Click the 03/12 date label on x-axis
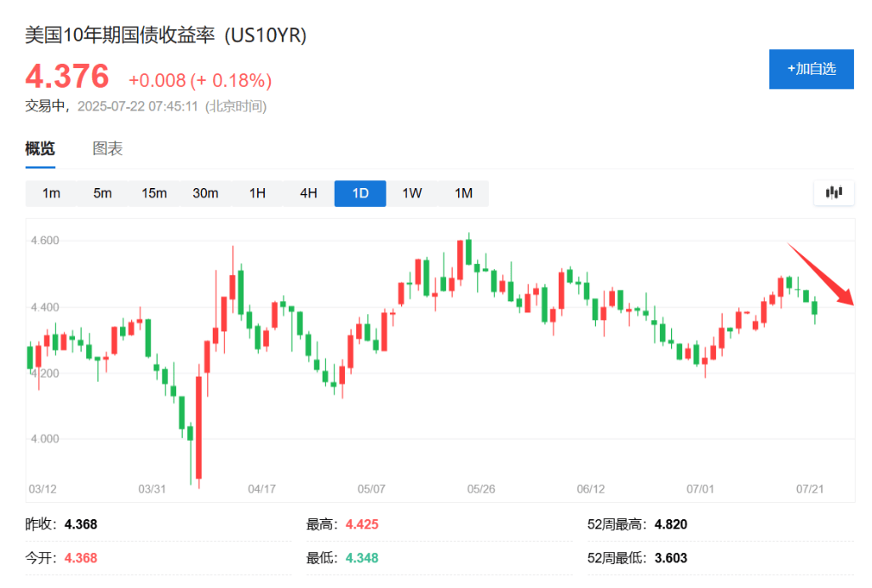The height and width of the screenshot is (588, 872). pos(43,489)
